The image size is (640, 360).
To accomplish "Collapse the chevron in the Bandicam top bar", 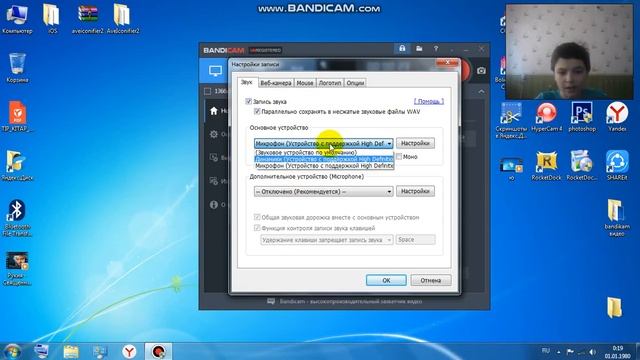I will coord(481,91).
